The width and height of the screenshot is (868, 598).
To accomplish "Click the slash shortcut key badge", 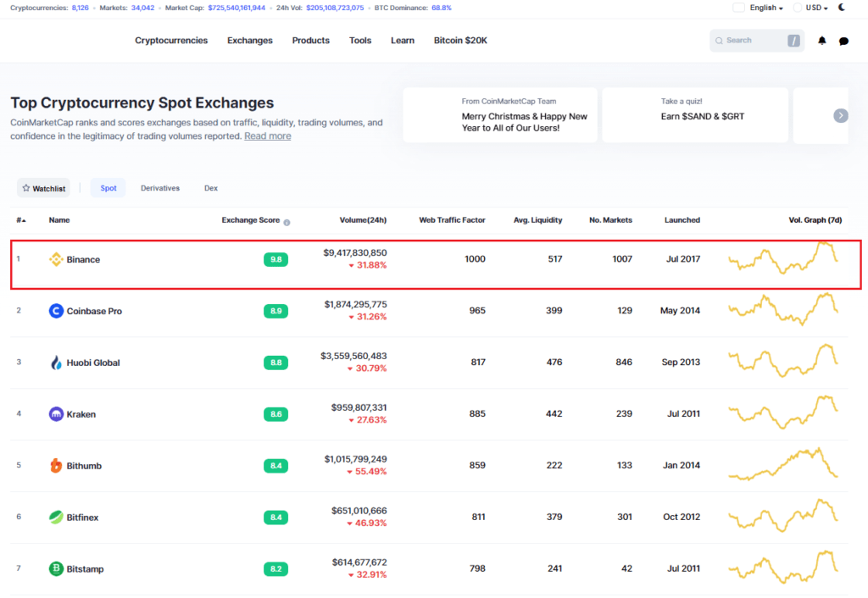I will (x=793, y=41).
